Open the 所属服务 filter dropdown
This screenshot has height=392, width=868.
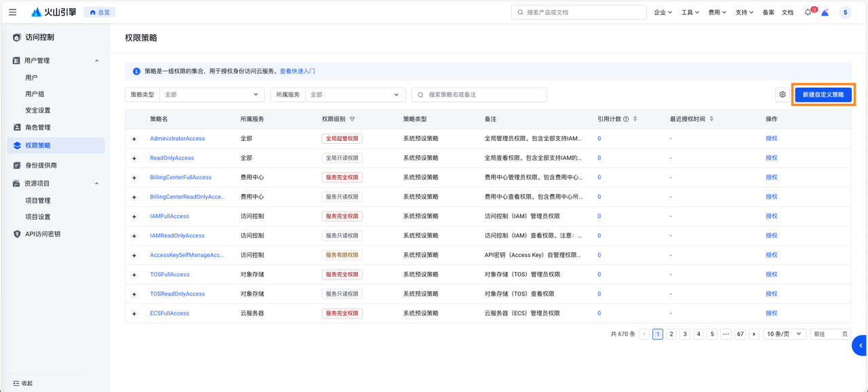point(355,95)
